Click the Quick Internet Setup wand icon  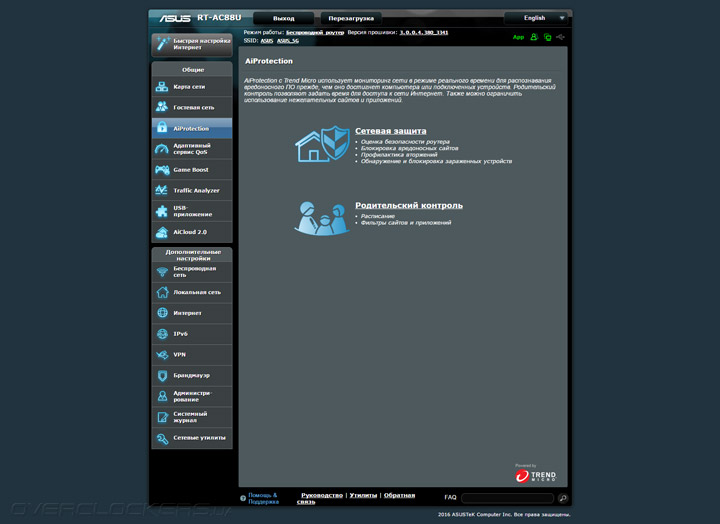click(x=163, y=44)
